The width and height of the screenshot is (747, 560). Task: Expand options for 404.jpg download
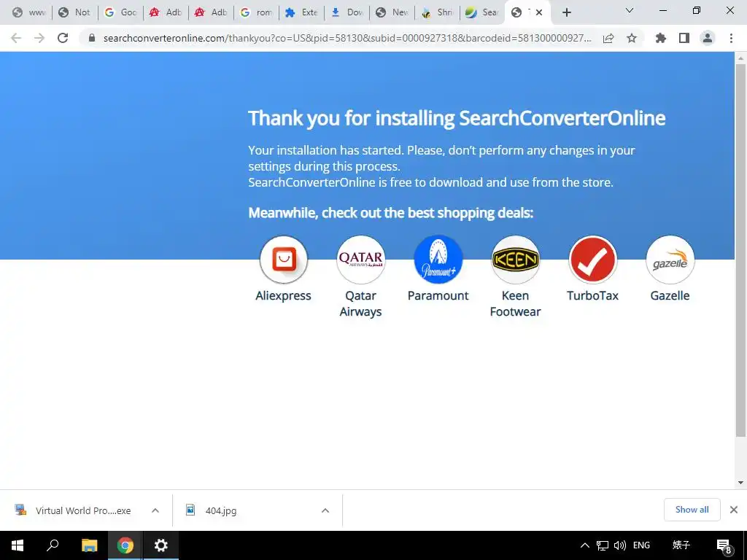pyautogui.click(x=325, y=510)
